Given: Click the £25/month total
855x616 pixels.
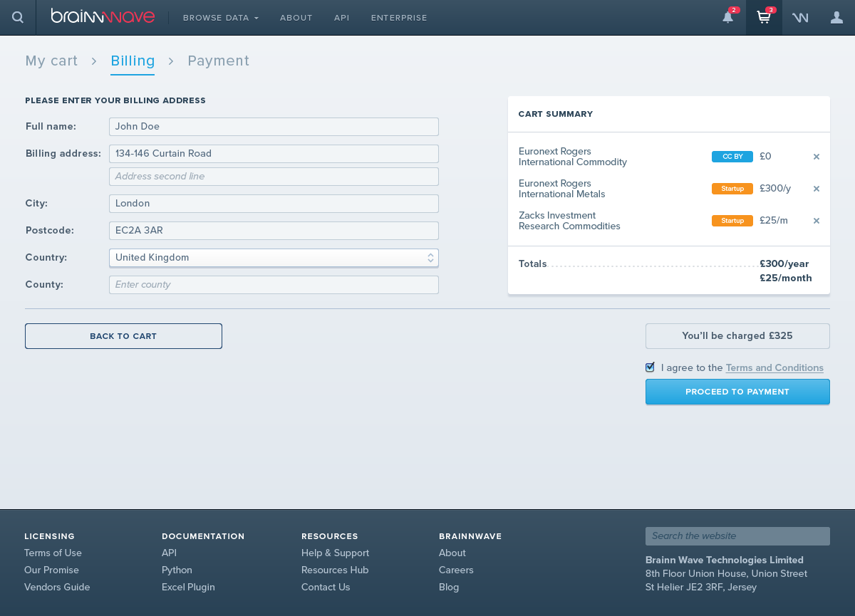Looking at the screenshot, I should click(786, 278).
